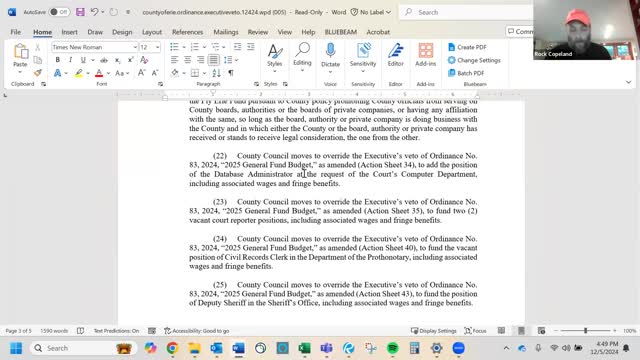Switch to Print Layout view

coord(521,331)
